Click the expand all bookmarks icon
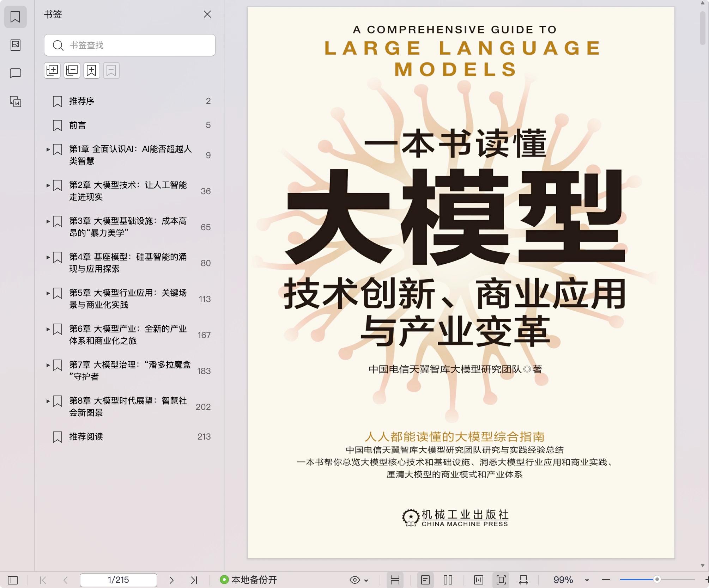 pyautogui.click(x=52, y=71)
